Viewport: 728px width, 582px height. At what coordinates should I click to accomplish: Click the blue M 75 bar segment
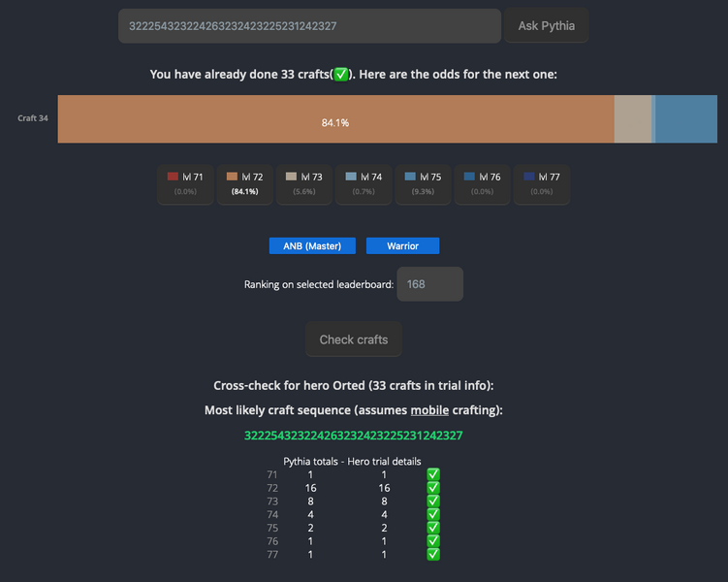686,119
